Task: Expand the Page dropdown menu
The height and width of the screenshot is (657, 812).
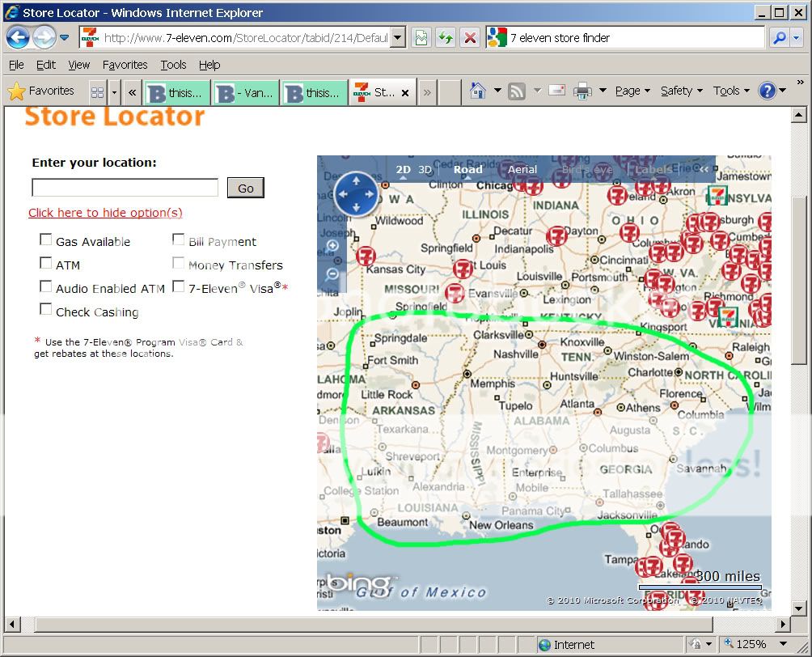Action: [632, 91]
